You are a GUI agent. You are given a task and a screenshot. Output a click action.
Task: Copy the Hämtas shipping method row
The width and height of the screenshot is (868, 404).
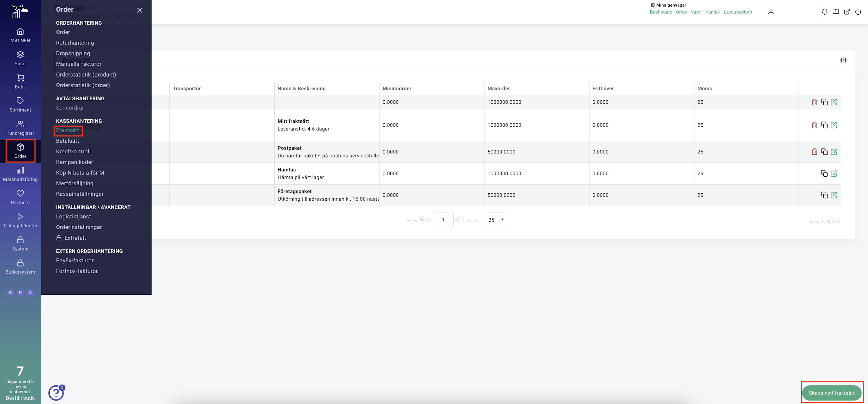pyautogui.click(x=824, y=173)
